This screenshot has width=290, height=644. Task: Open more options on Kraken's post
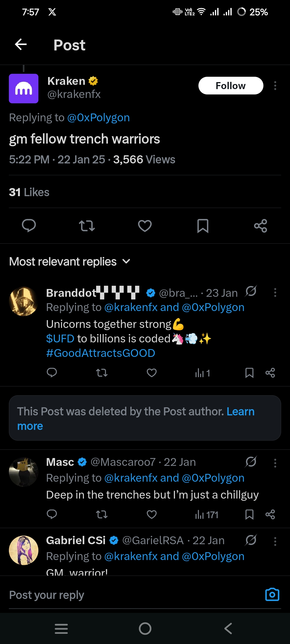click(275, 86)
